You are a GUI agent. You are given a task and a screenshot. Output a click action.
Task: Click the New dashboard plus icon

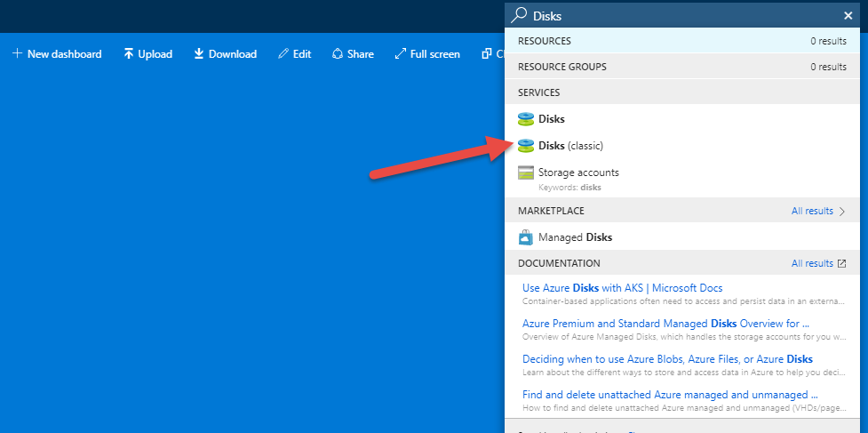click(x=17, y=53)
